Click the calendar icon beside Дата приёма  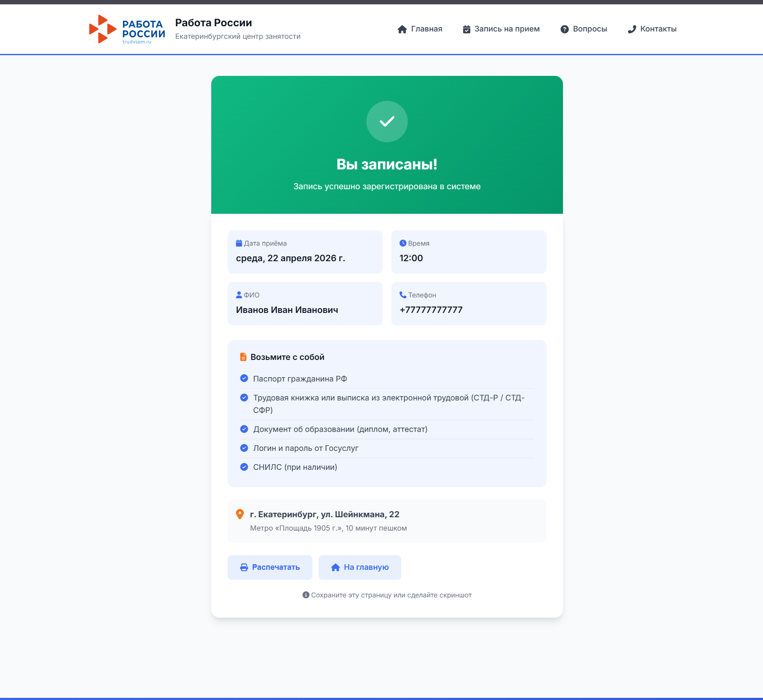(x=239, y=243)
